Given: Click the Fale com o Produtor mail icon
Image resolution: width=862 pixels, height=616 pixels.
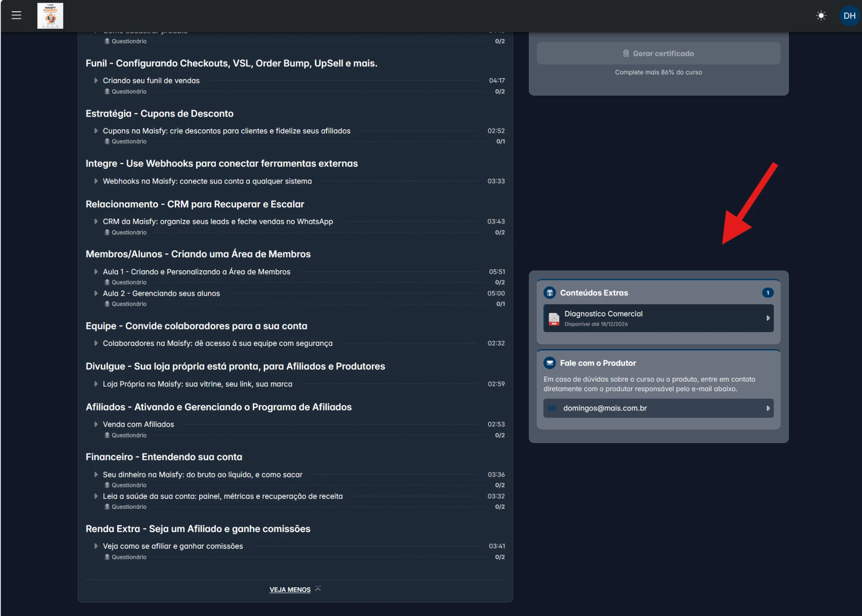Looking at the screenshot, I should tap(550, 363).
